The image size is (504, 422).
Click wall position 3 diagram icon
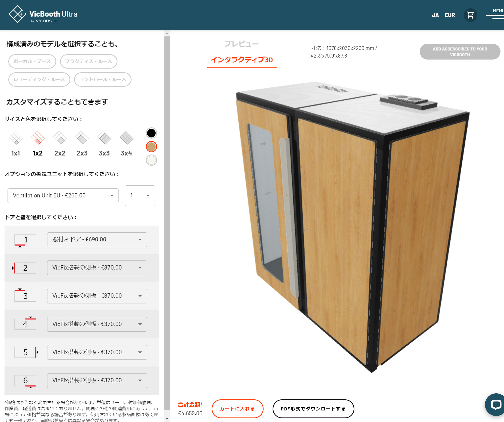(25, 295)
